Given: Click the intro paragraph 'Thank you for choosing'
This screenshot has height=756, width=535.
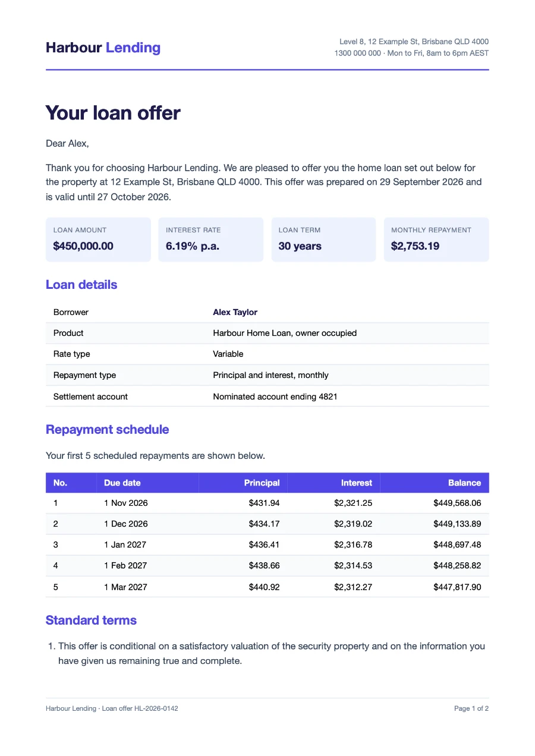Looking at the screenshot, I should [x=264, y=182].
